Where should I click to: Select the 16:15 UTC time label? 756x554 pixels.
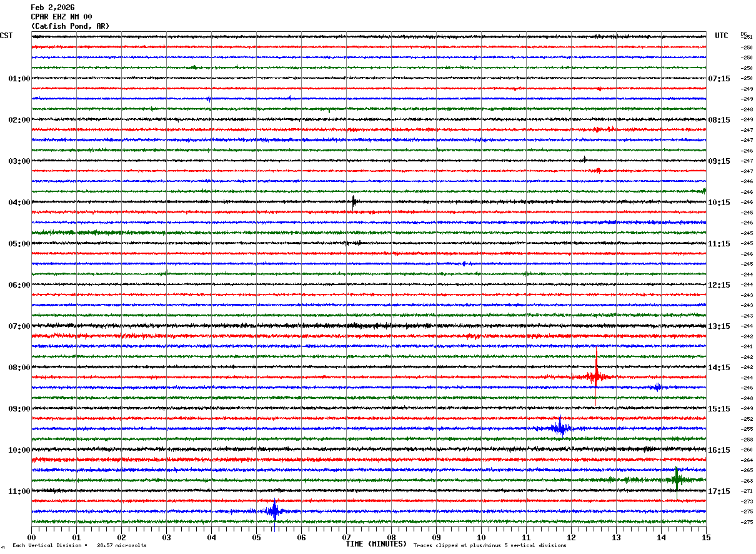[x=719, y=450]
